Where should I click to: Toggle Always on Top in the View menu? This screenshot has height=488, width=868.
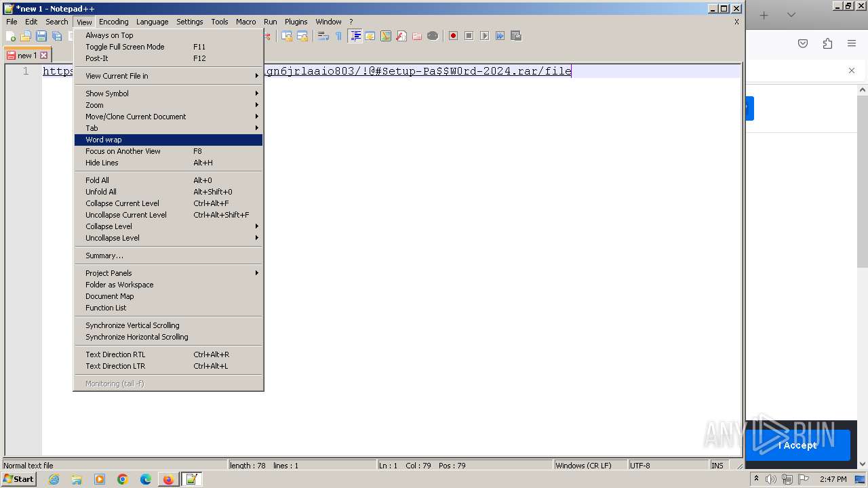click(x=168, y=35)
